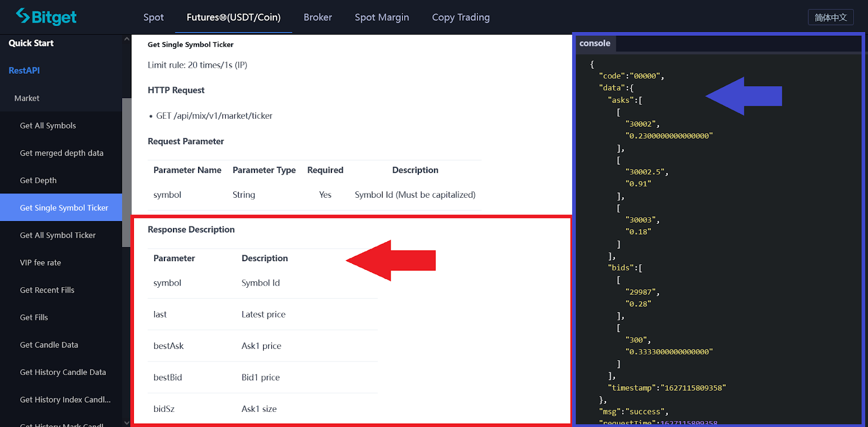Open Get Candle Data

coord(49,345)
